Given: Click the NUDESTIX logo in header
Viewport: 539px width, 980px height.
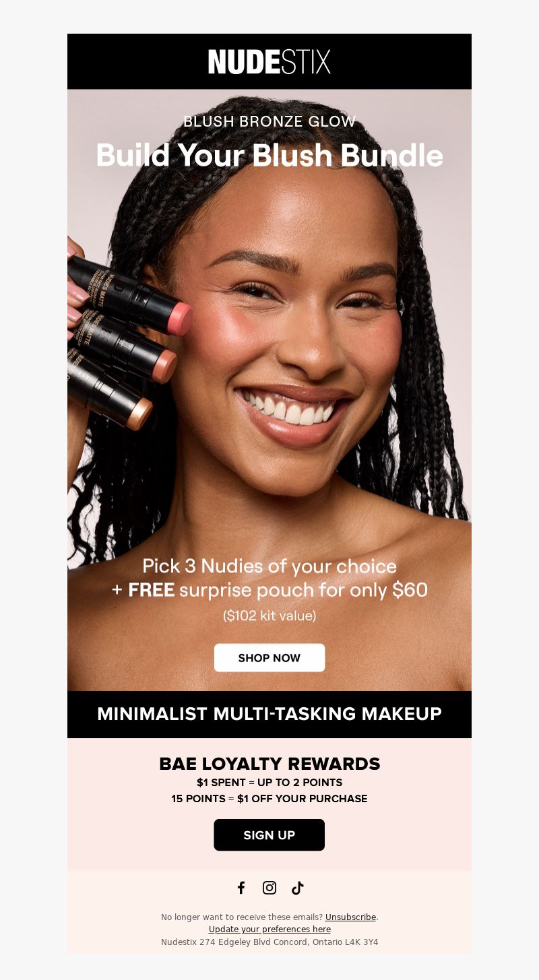Looking at the screenshot, I should (269, 61).
